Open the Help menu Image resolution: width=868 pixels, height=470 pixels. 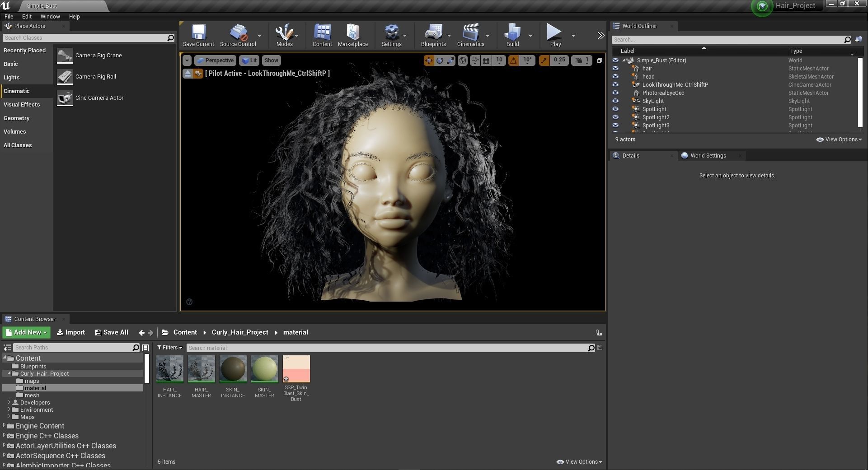click(74, 16)
